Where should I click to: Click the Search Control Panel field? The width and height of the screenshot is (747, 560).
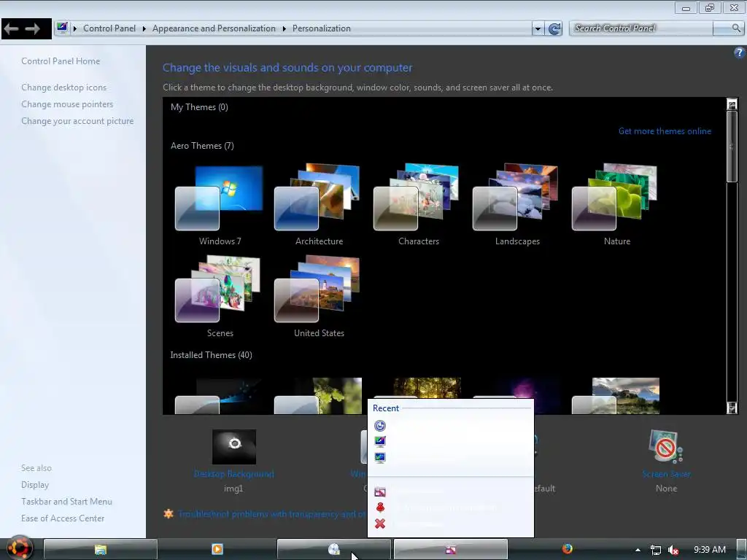click(641, 28)
